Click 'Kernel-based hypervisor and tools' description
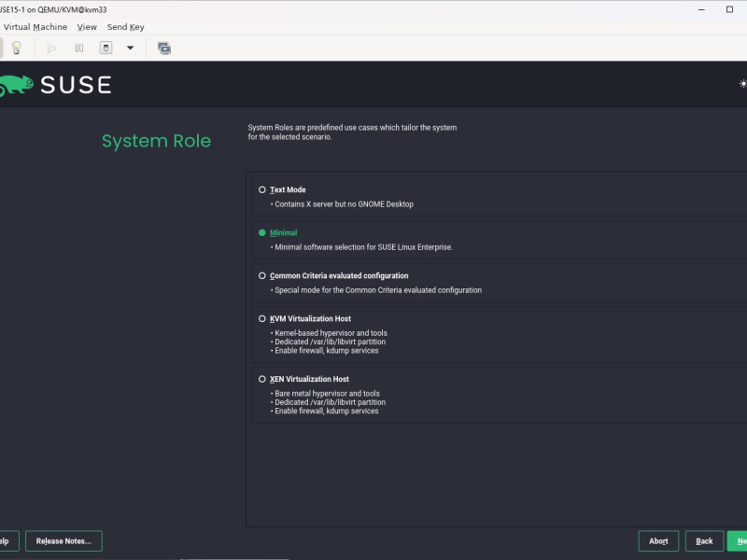 (331, 333)
